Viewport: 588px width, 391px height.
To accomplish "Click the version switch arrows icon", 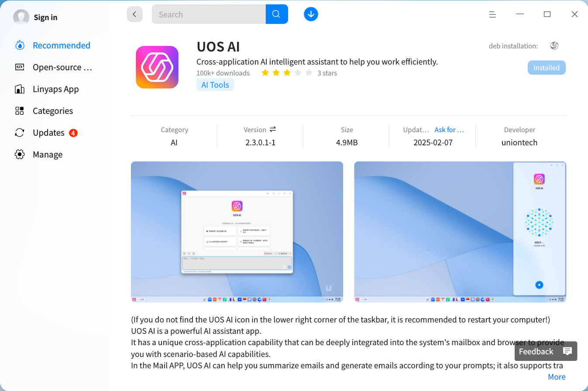I will click(273, 130).
